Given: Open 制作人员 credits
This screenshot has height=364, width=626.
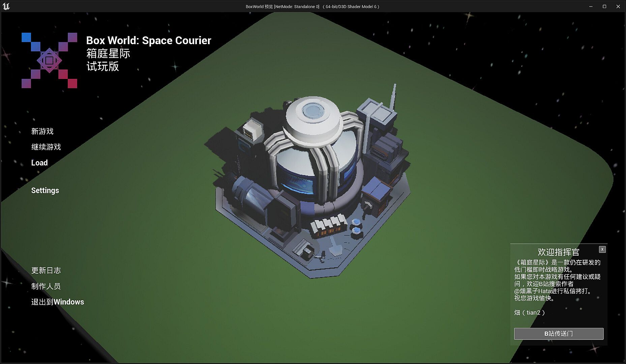Looking at the screenshot, I should pos(46,286).
